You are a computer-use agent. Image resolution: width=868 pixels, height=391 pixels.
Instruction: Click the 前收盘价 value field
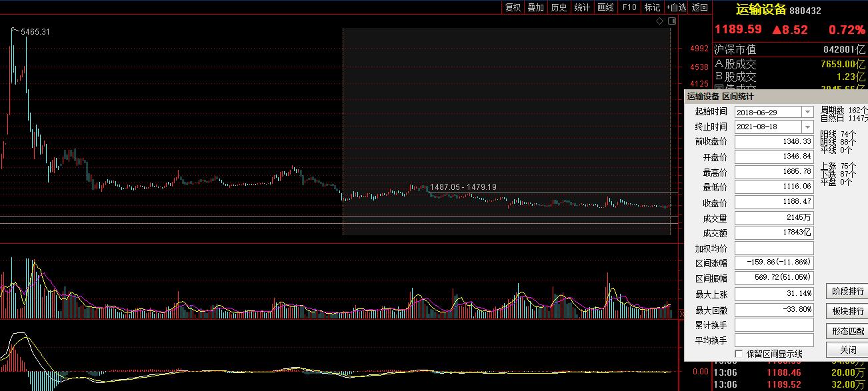(x=774, y=142)
